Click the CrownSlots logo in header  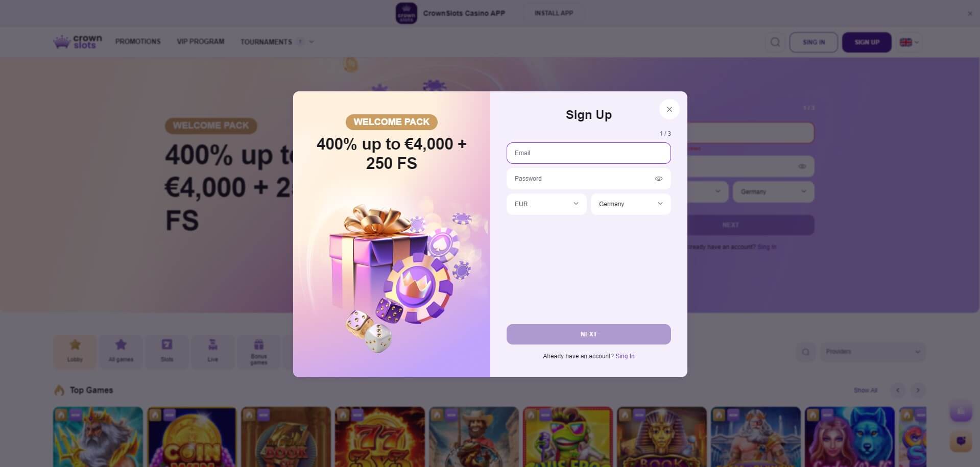78,42
